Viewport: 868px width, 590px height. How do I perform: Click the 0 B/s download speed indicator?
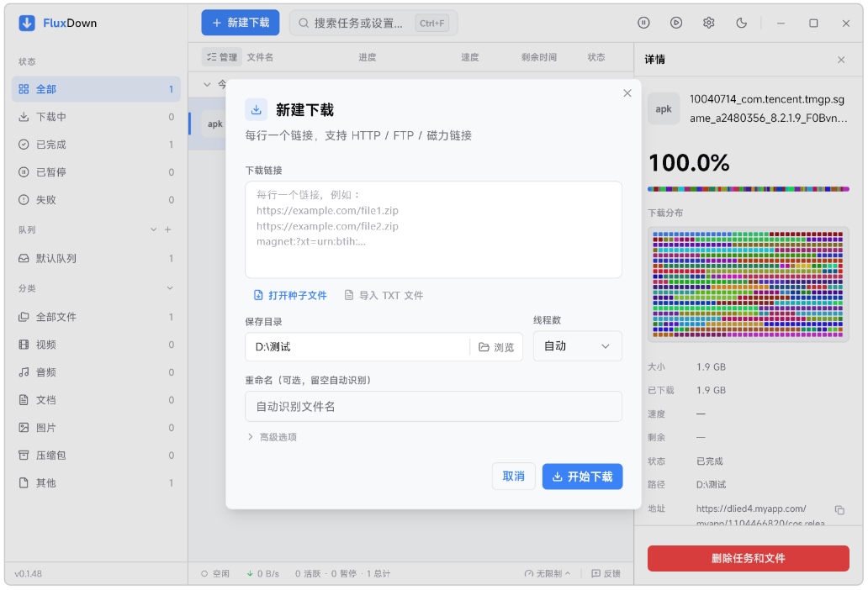pyautogui.click(x=263, y=573)
